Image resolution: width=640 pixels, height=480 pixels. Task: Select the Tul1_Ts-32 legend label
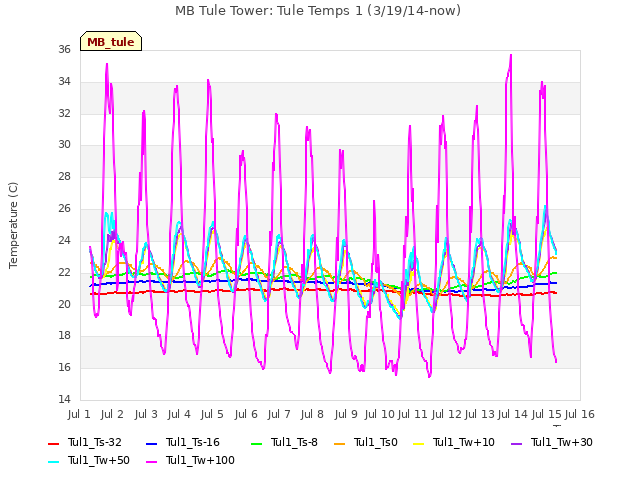(x=95, y=442)
